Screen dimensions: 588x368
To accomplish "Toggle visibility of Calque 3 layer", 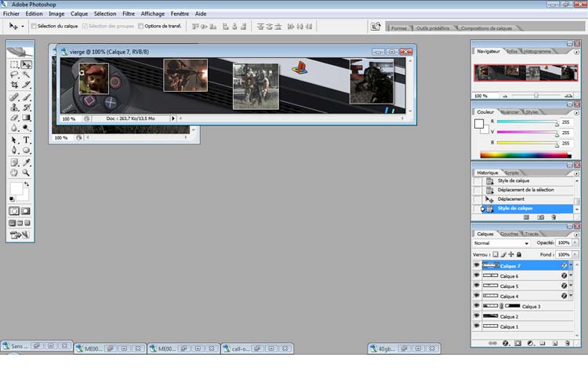I will tap(477, 306).
